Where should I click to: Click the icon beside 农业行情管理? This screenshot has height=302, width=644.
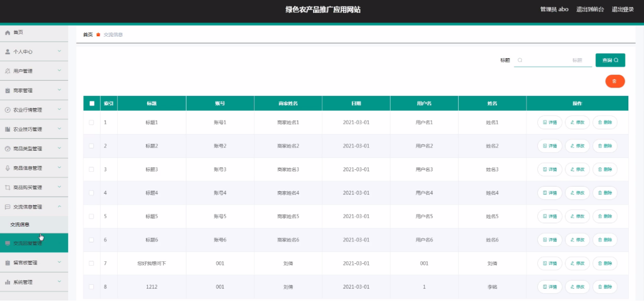pyautogui.click(x=7, y=110)
